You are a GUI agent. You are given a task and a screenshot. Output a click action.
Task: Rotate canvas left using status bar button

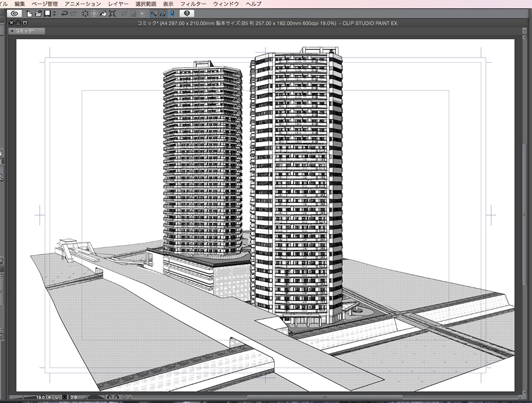(x=110, y=397)
